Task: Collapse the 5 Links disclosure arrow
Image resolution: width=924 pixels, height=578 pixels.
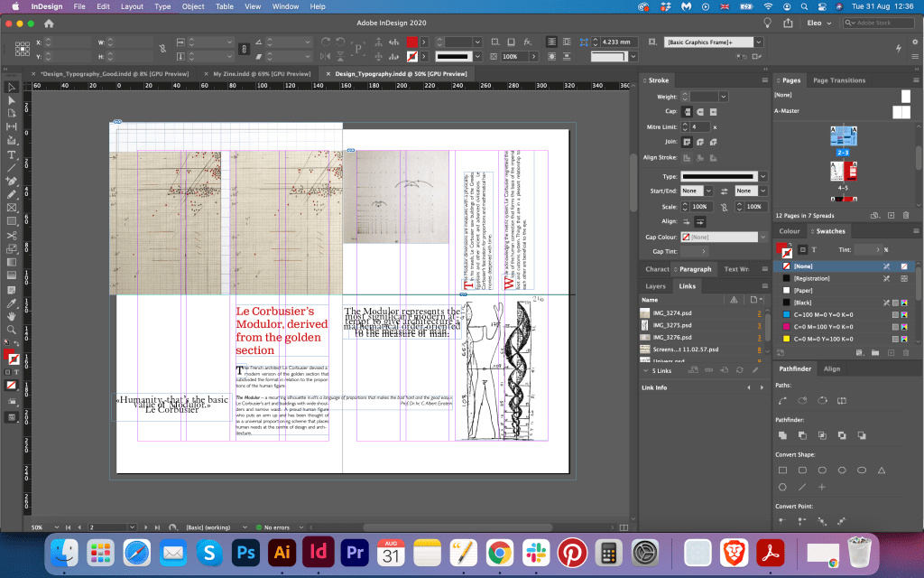Action: (x=644, y=370)
